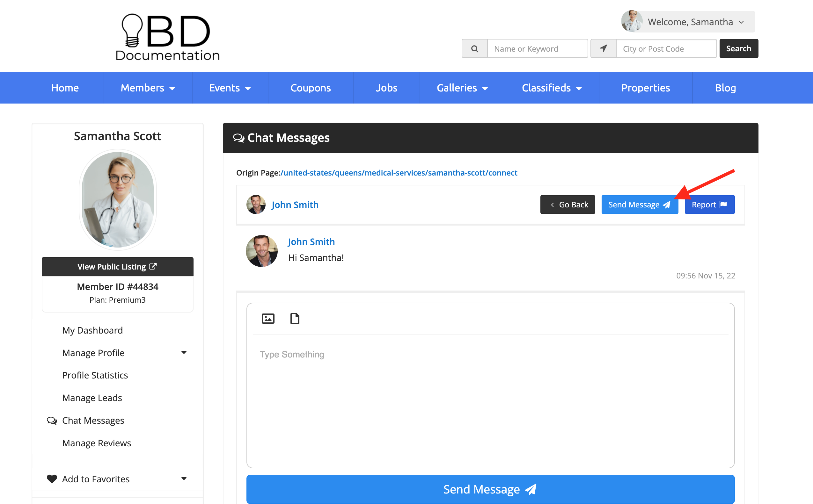This screenshot has height=504, width=813.
Task: Open the Welcome, Samantha account dropdown
Action: [688, 22]
